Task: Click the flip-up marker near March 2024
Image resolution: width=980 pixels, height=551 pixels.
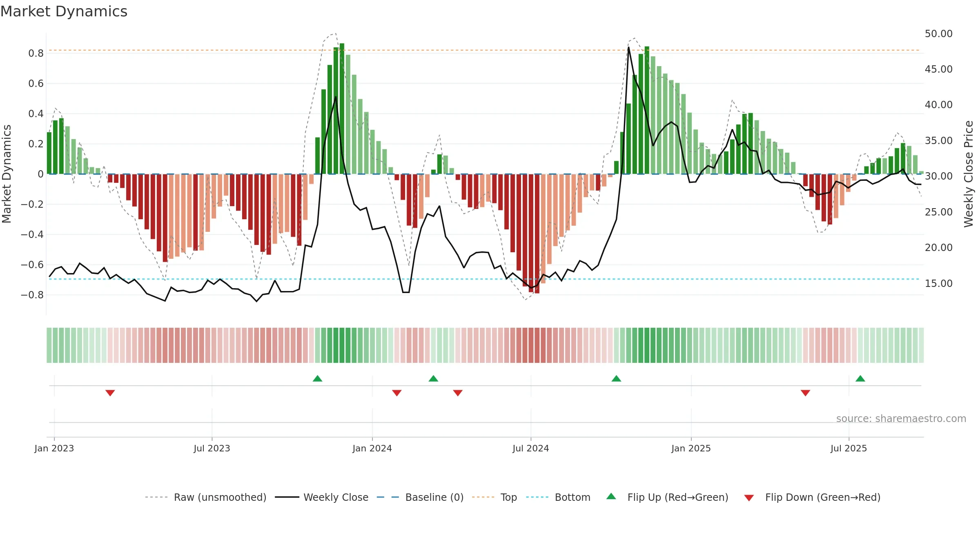Action: tap(433, 378)
